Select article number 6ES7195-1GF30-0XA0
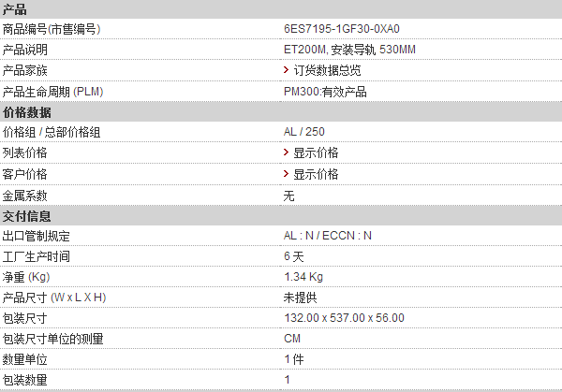The image size is (562, 392). pyautogui.click(x=342, y=29)
